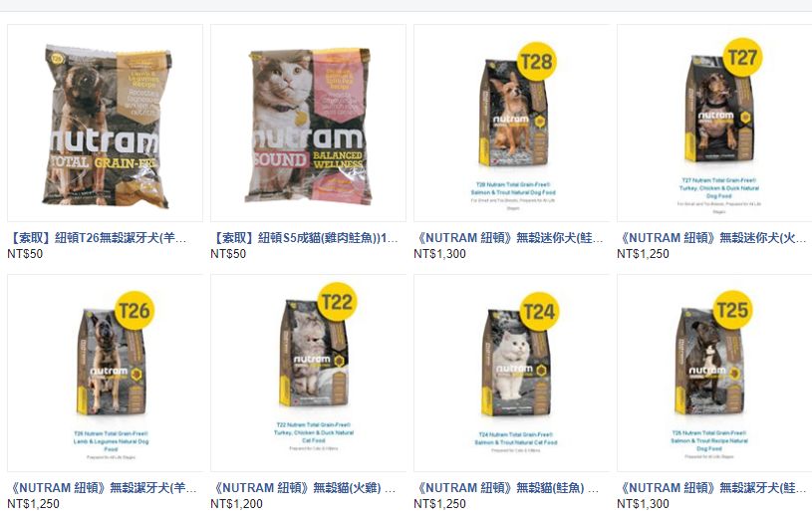Click the T28 small dog food bag image
The height and width of the screenshot is (520, 812).
[512, 124]
